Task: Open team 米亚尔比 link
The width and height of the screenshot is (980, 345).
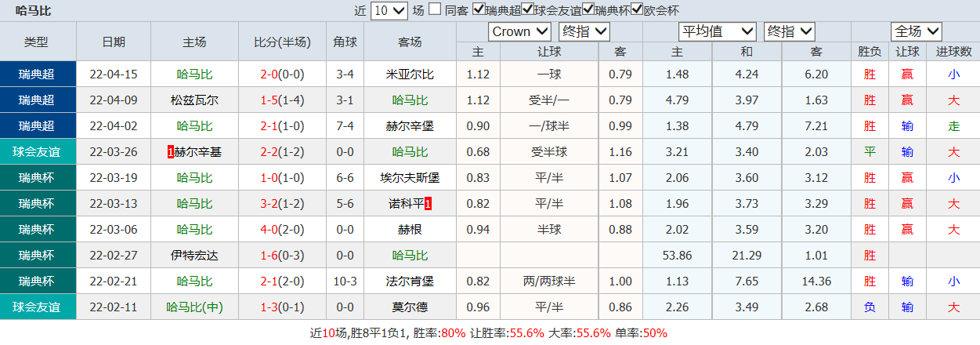Action: [410, 74]
